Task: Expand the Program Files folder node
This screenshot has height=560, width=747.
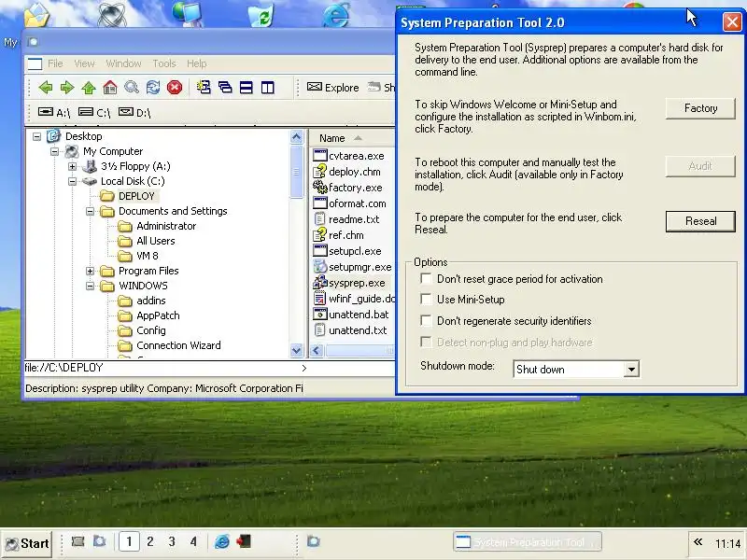Action: (90, 271)
